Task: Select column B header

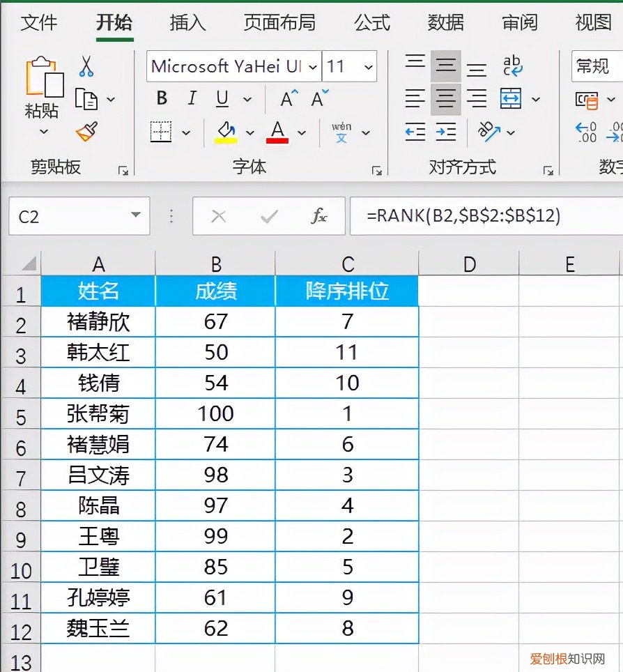Action: click(215, 264)
